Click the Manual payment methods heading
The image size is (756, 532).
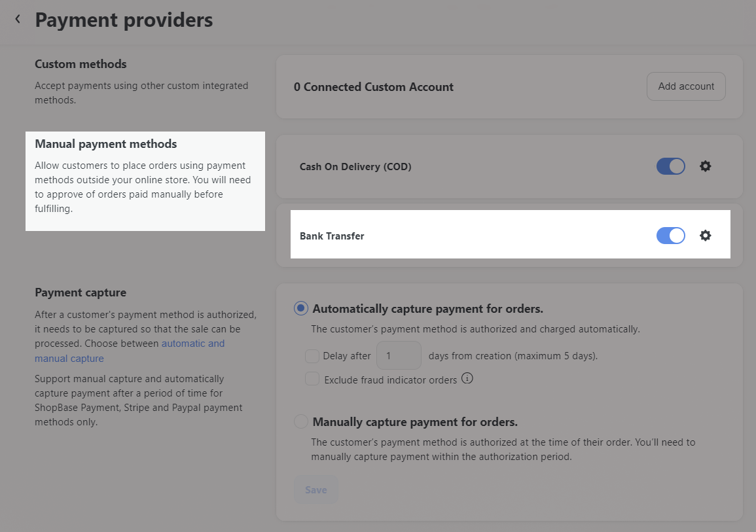[106, 144]
